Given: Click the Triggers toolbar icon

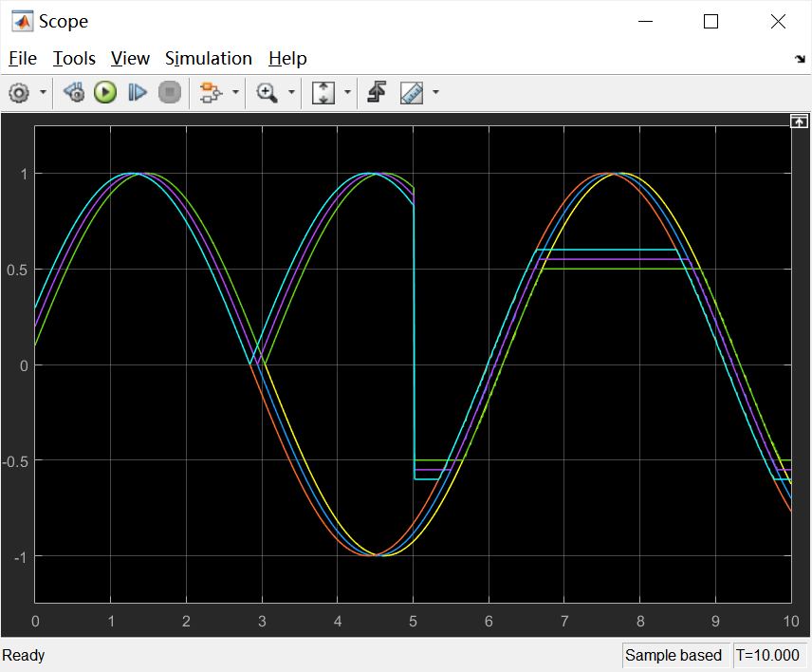Looking at the screenshot, I should click(x=377, y=92).
